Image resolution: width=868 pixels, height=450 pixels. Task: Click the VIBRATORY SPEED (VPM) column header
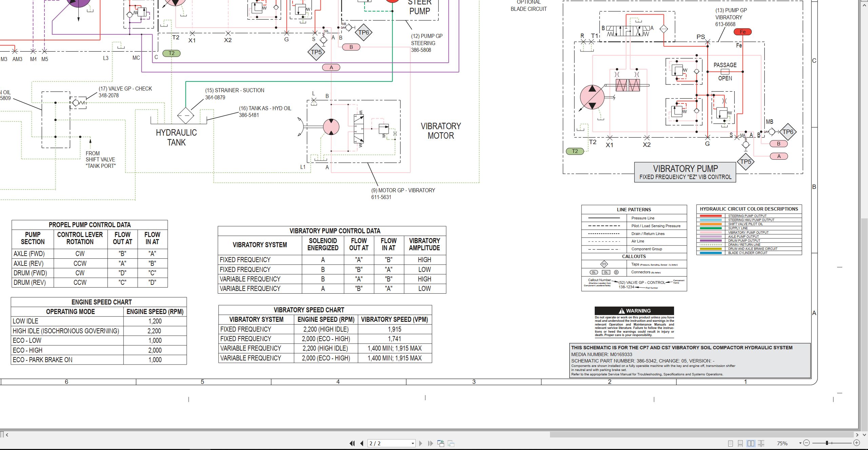[x=394, y=319]
